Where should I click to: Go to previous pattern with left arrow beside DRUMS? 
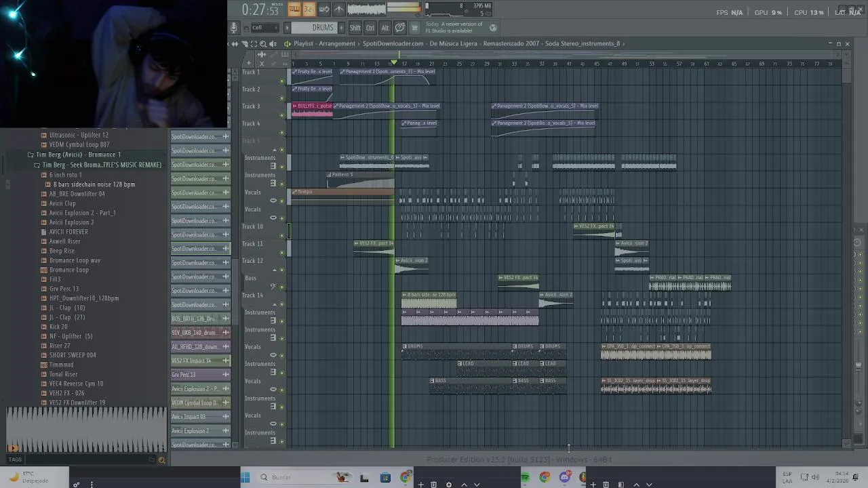pos(287,28)
